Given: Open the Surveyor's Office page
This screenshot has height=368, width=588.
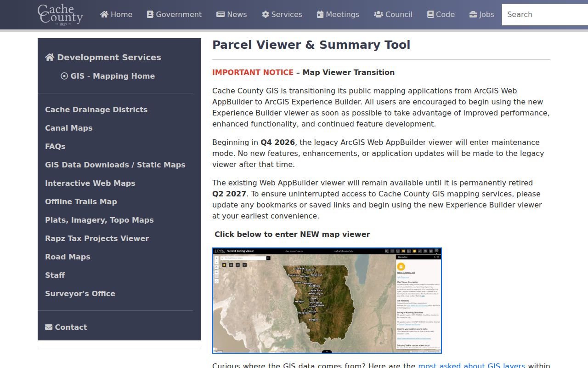Looking at the screenshot, I should click(80, 293).
